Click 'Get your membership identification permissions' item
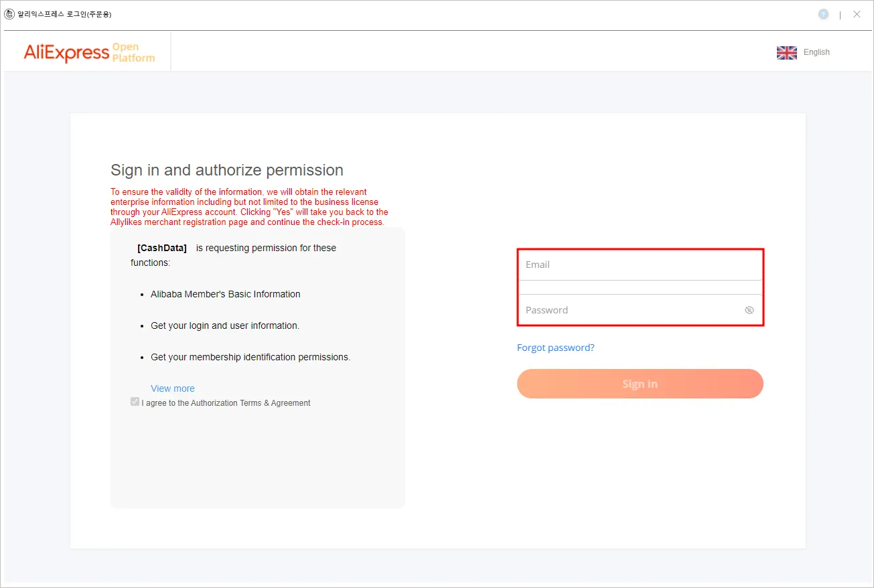 250,357
